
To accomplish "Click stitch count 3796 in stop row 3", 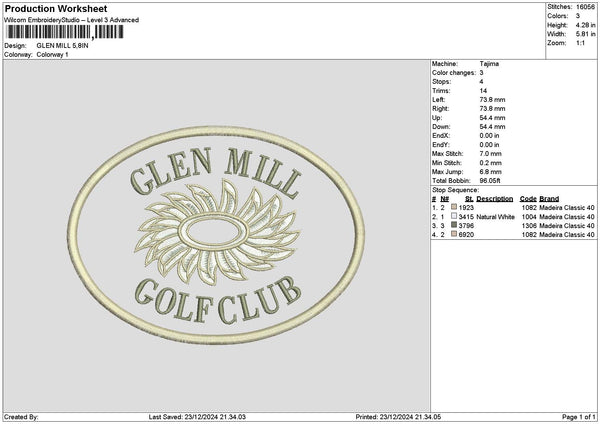I will click(466, 226).
